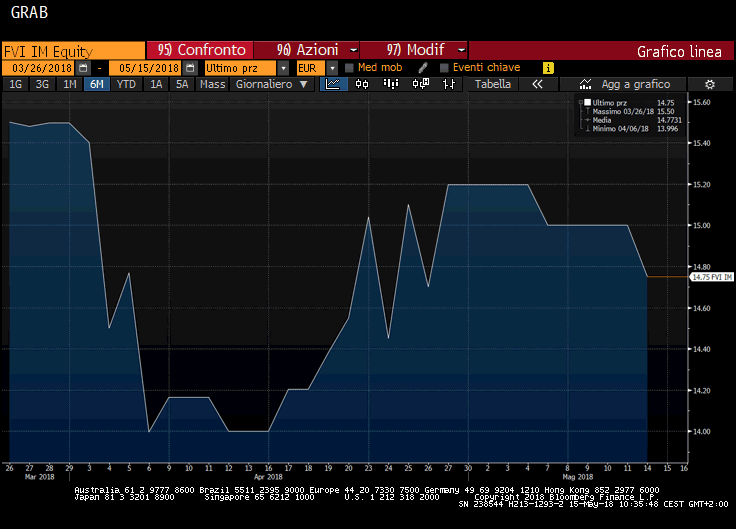Screen dimensions: 736x529
Task: Enable the Med mob checkbox
Action: tap(348, 68)
